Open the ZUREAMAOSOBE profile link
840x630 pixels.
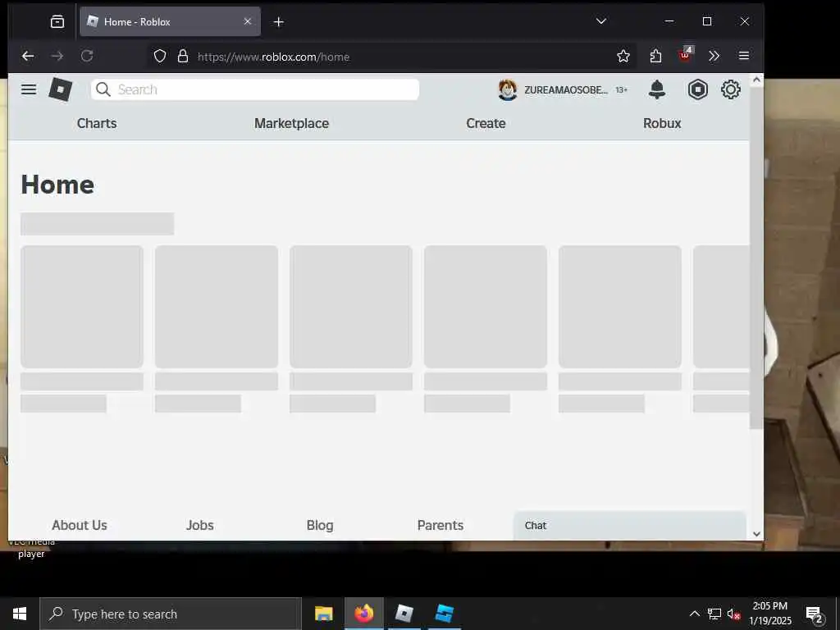coord(566,90)
